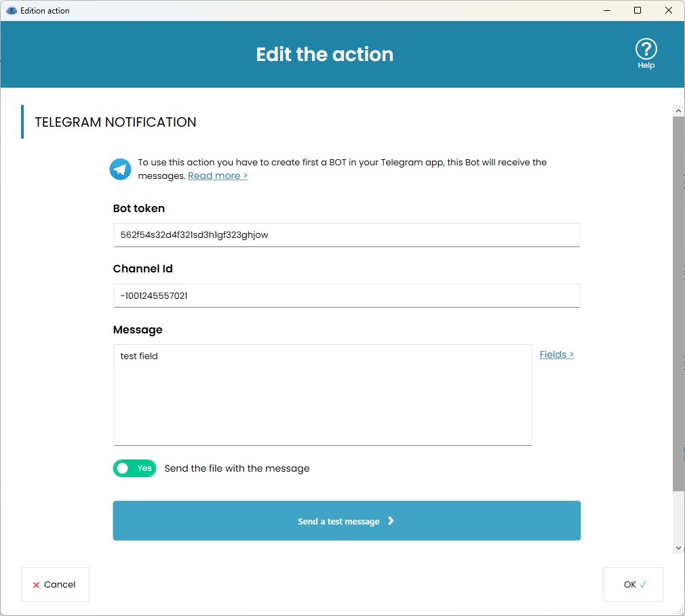This screenshot has height=616, width=685.
Task: Click the Edit the action title
Action: pyautogui.click(x=325, y=55)
